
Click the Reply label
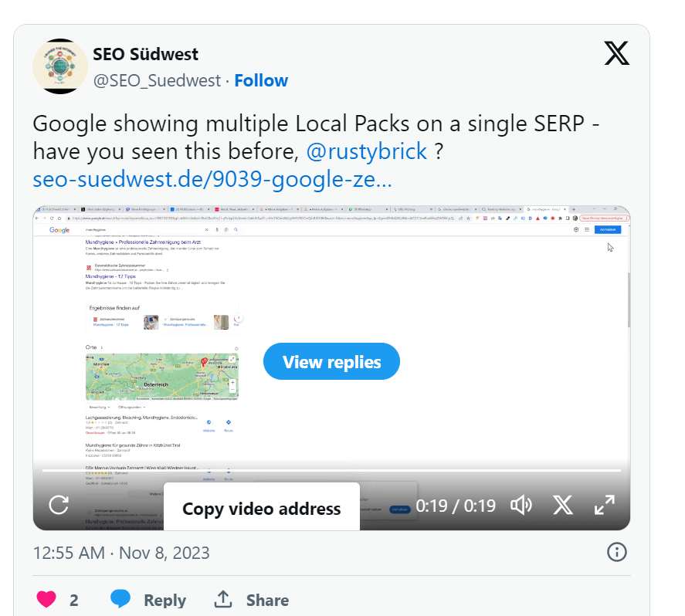(165, 601)
